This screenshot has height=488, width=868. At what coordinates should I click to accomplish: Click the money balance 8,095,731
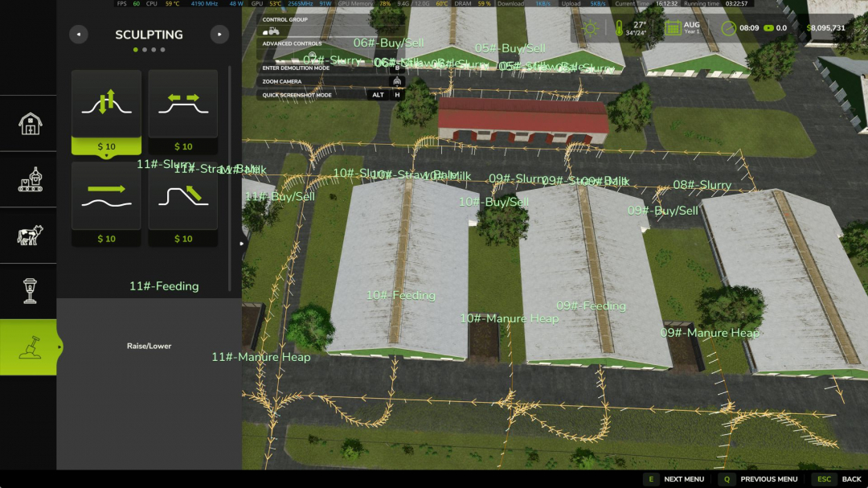[826, 27]
